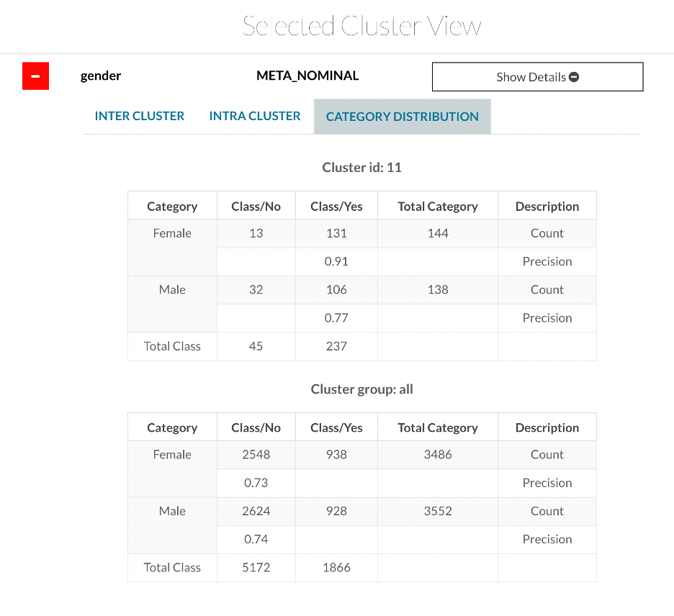Select the Male row in Cluster group all table

(x=172, y=511)
